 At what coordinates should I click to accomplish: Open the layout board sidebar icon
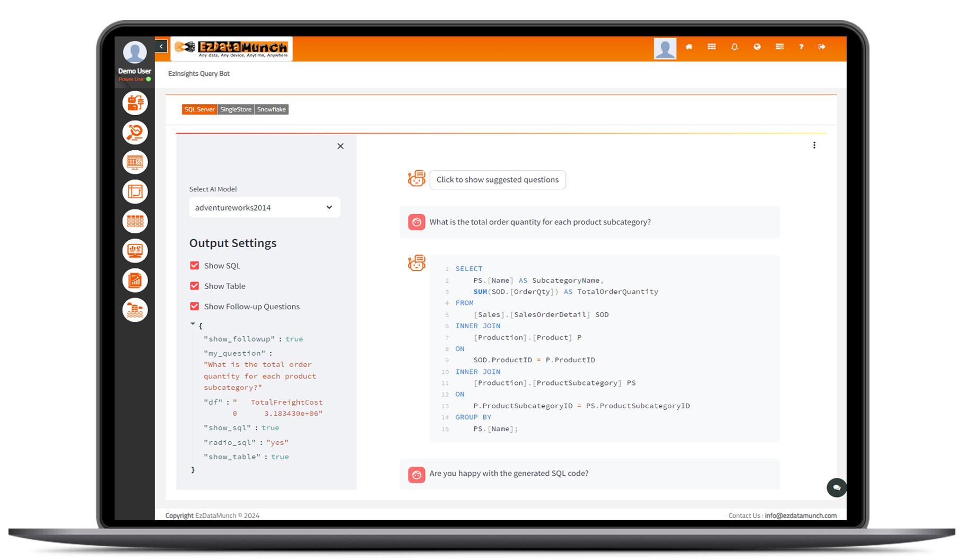click(135, 191)
